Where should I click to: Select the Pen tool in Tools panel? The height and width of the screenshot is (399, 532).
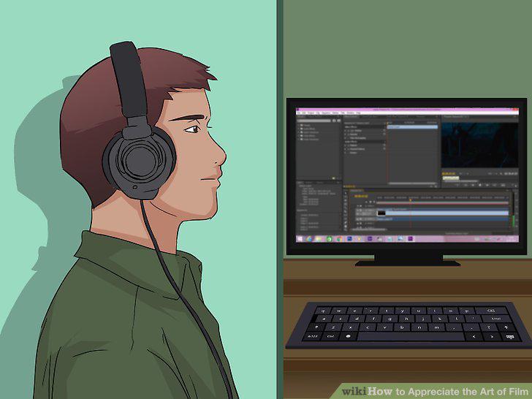(x=346, y=223)
